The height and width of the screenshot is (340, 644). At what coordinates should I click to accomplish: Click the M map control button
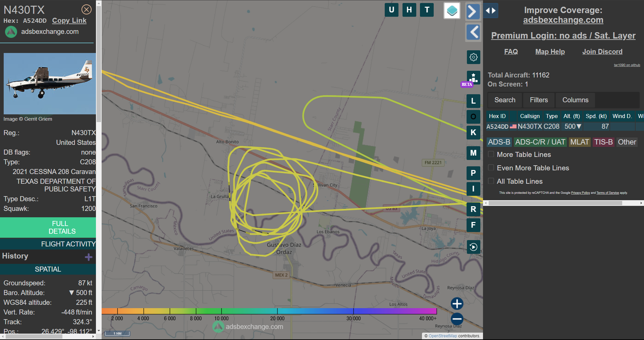[x=473, y=153]
